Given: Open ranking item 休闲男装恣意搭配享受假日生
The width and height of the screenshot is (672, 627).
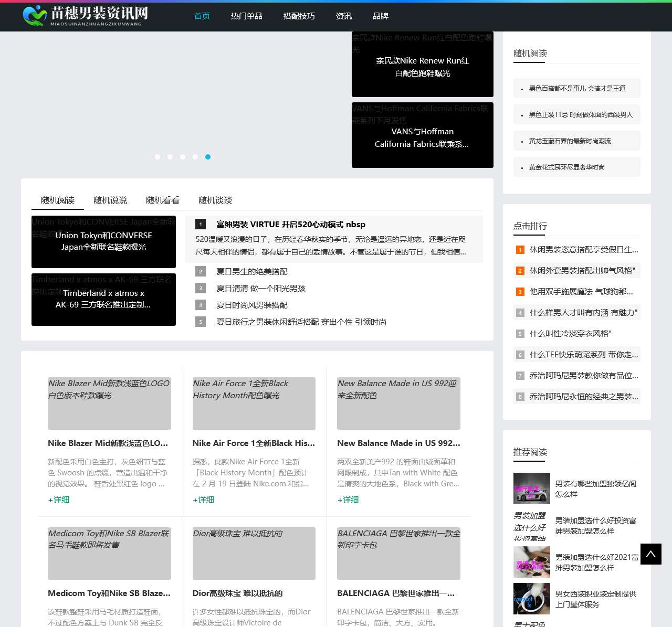Looking at the screenshot, I should (x=584, y=249).
